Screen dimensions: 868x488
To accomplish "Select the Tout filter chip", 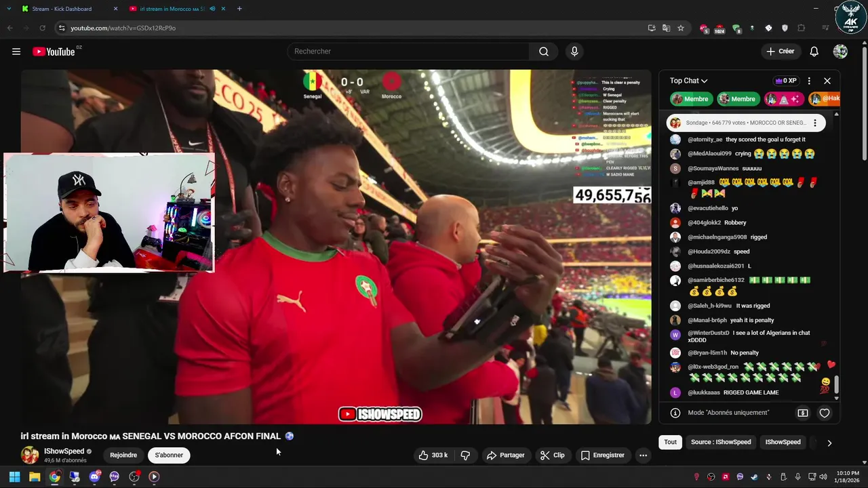I will coord(670,442).
